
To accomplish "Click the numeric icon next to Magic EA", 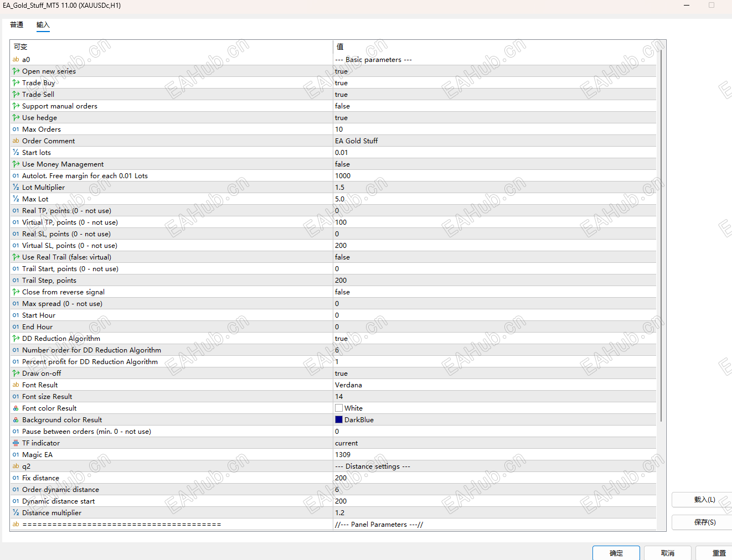I will coord(15,454).
